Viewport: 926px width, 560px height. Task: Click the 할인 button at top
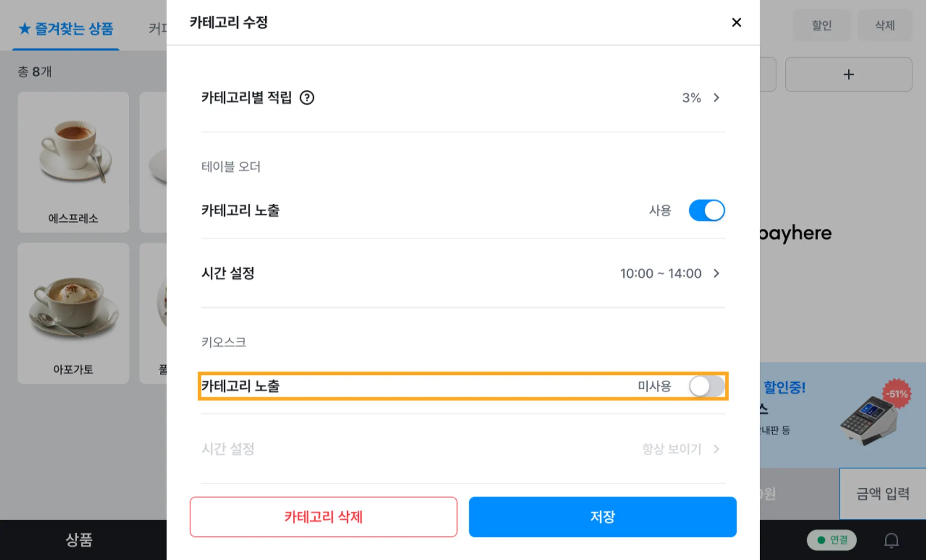click(821, 25)
